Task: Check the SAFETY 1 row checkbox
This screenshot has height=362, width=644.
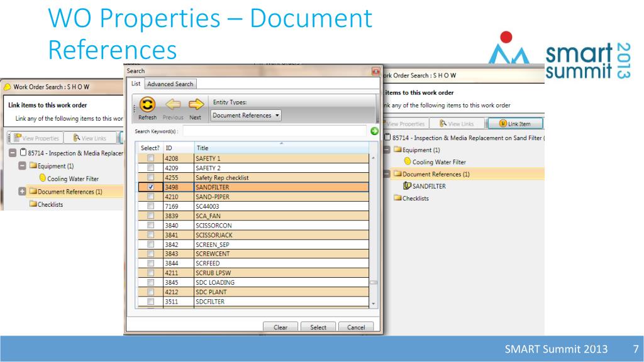Action: point(151,158)
